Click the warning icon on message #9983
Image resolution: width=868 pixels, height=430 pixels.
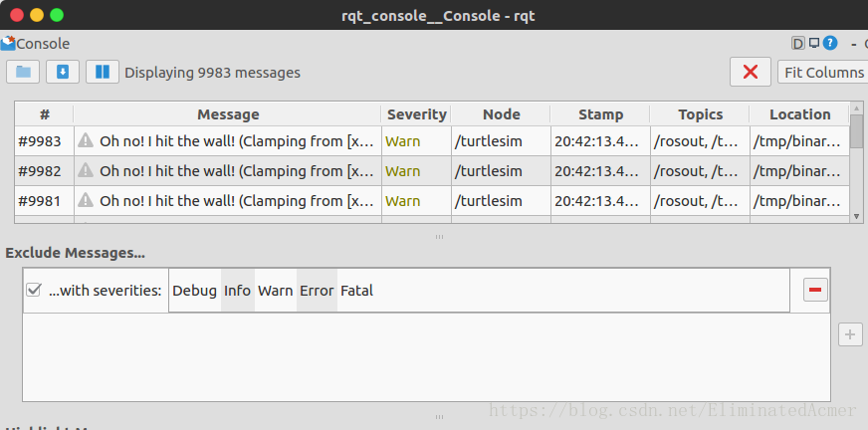point(86,140)
